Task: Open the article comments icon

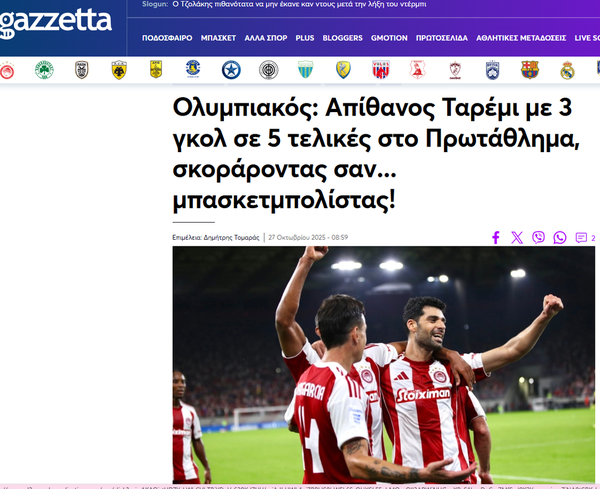Action: (583, 238)
